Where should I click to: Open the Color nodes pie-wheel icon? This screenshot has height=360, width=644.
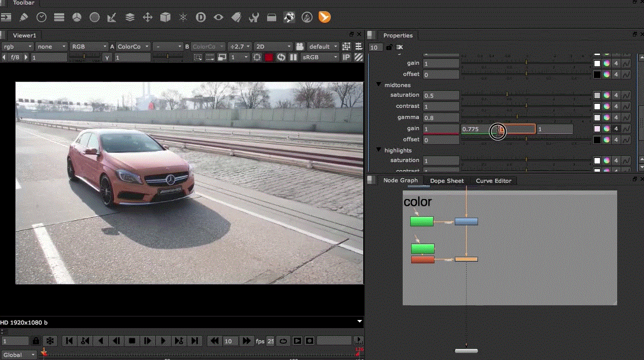[x=77, y=17]
